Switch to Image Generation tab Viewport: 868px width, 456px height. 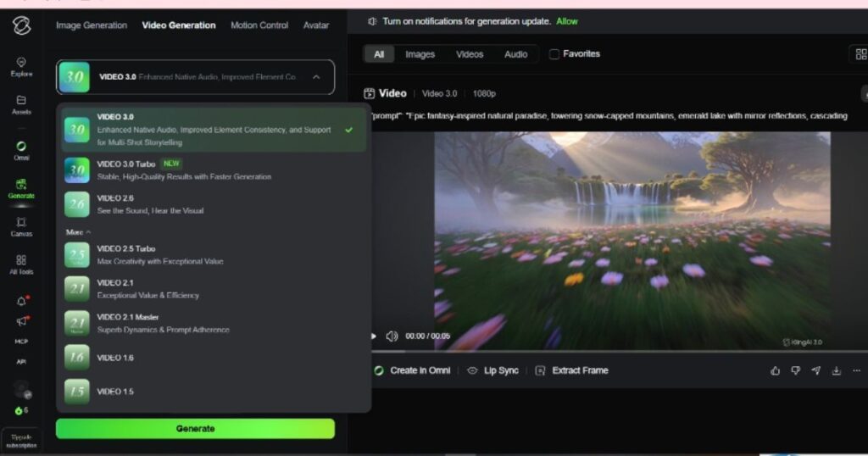click(92, 25)
